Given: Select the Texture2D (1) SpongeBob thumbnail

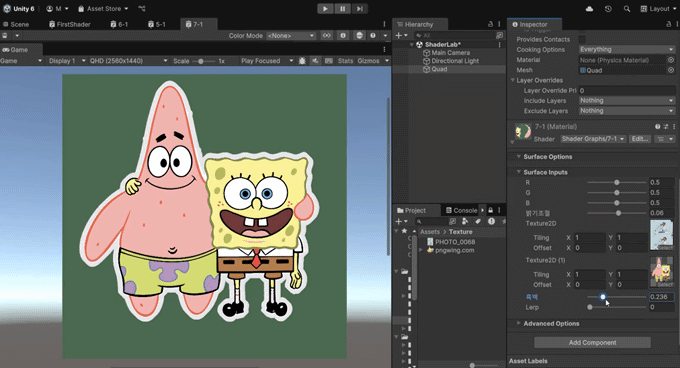Looking at the screenshot, I should click(x=661, y=272).
